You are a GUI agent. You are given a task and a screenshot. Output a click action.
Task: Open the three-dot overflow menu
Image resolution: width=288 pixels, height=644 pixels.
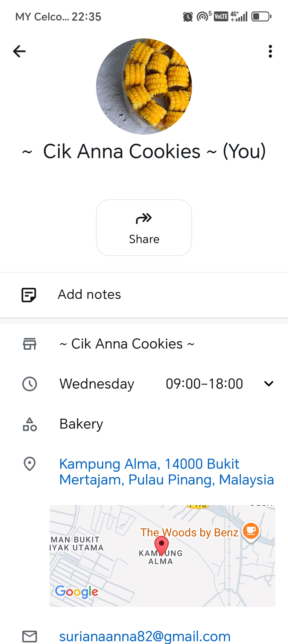pos(270,51)
